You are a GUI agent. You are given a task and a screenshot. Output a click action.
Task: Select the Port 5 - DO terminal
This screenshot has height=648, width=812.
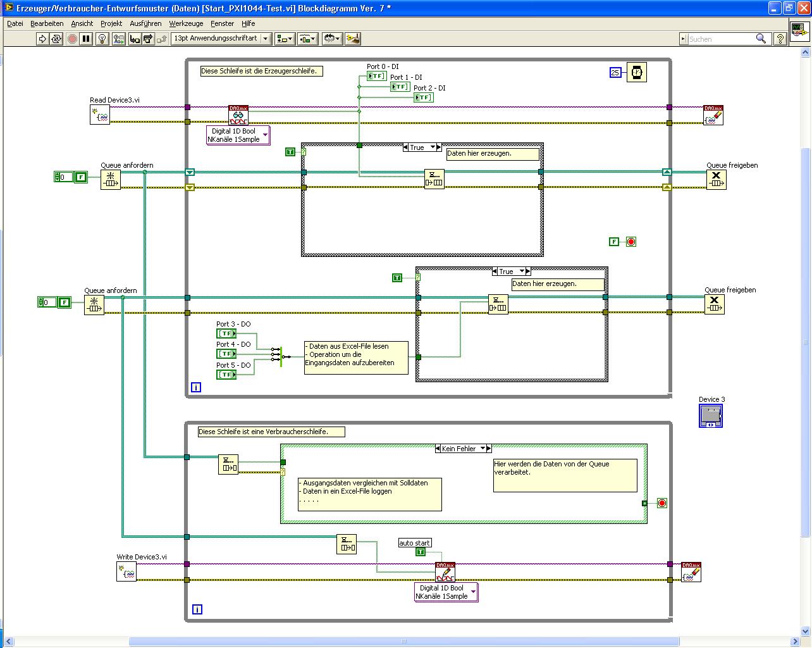point(226,375)
